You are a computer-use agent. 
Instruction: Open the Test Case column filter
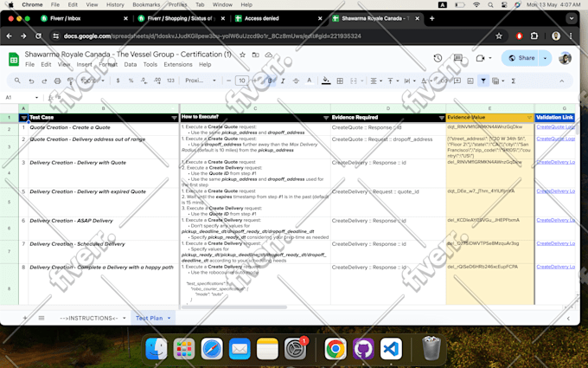click(x=174, y=118)
